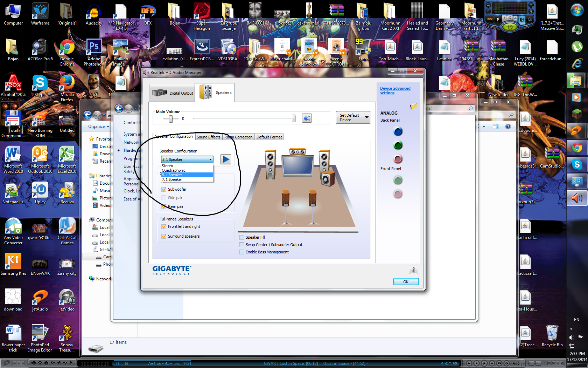The width and height of the screenshot is (588, 368).
Task: Open Microsoft Word 2010 desktop icon
Action: [13, 160]
